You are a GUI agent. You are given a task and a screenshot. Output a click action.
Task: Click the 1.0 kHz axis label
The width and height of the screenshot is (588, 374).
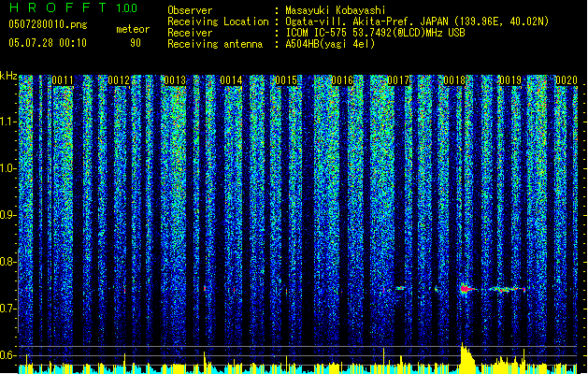click(x=8, y=168)
